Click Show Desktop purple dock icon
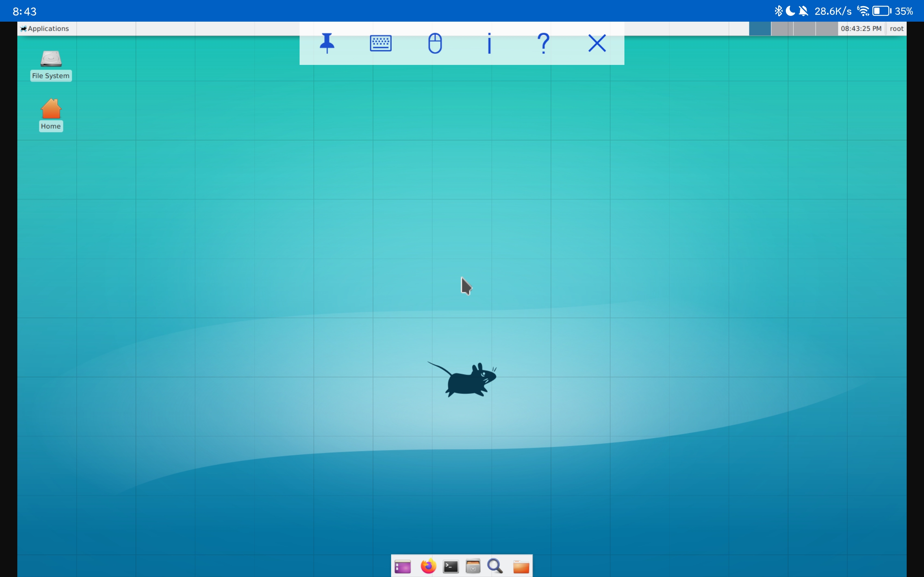Screen dimensions: 924x577 [x=402, y=566]
